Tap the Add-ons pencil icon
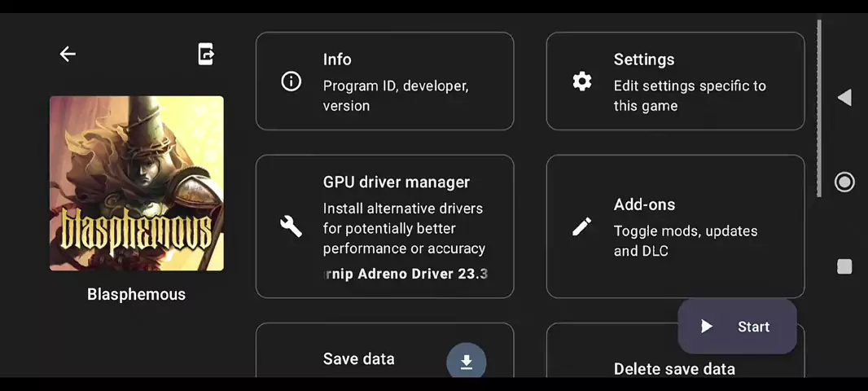Viewport: 868px width, 391px height. pos(581,226)
